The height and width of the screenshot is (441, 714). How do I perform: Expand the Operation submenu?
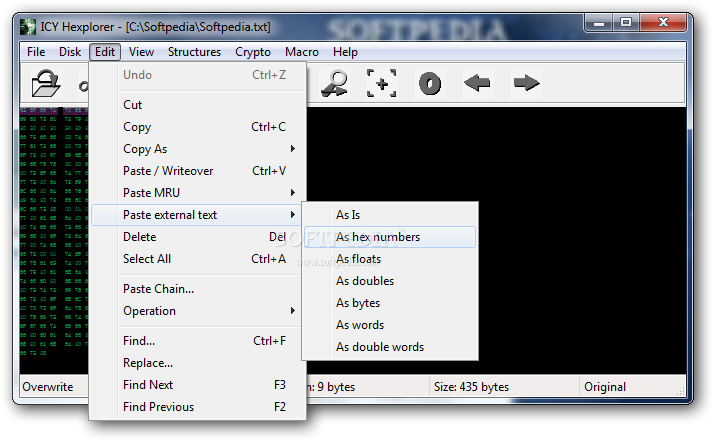coord(197,311)
